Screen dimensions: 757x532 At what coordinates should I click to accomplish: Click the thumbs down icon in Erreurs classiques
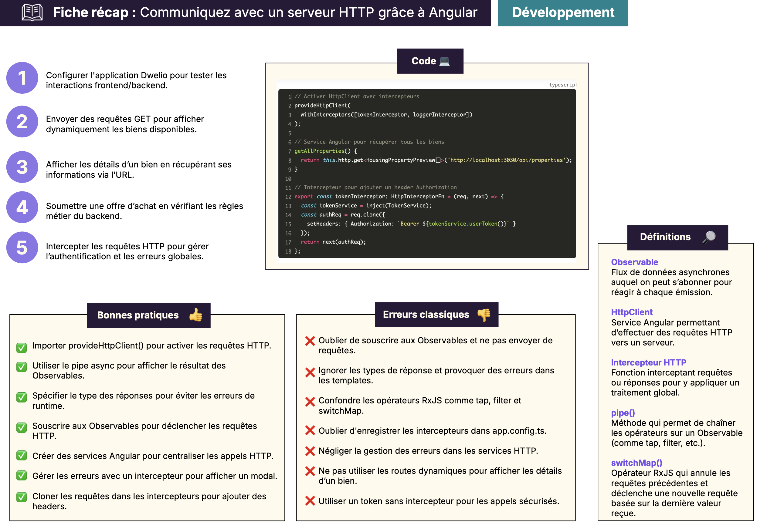click(484, 315)
